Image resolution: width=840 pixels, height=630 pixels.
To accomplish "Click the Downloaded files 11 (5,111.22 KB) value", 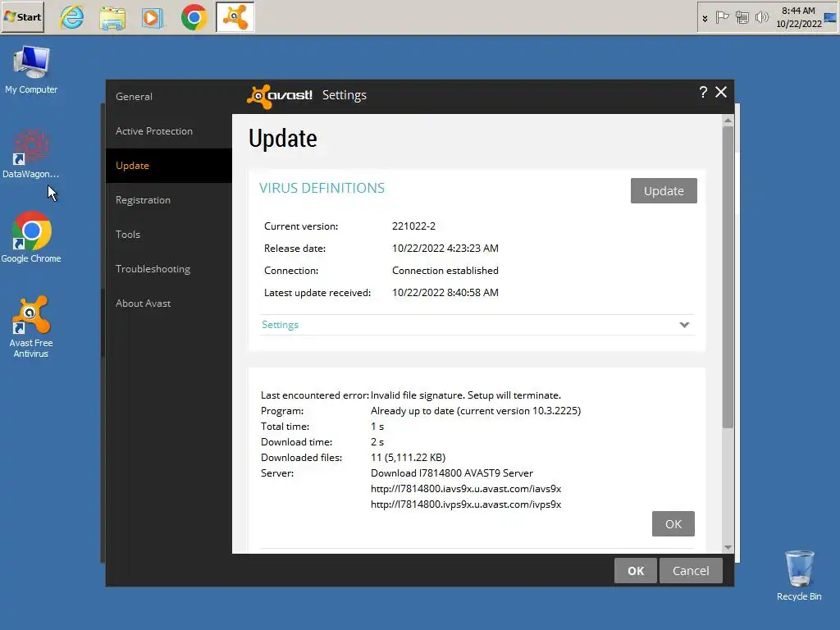I will pyautogui.click(x=409, y=458).
